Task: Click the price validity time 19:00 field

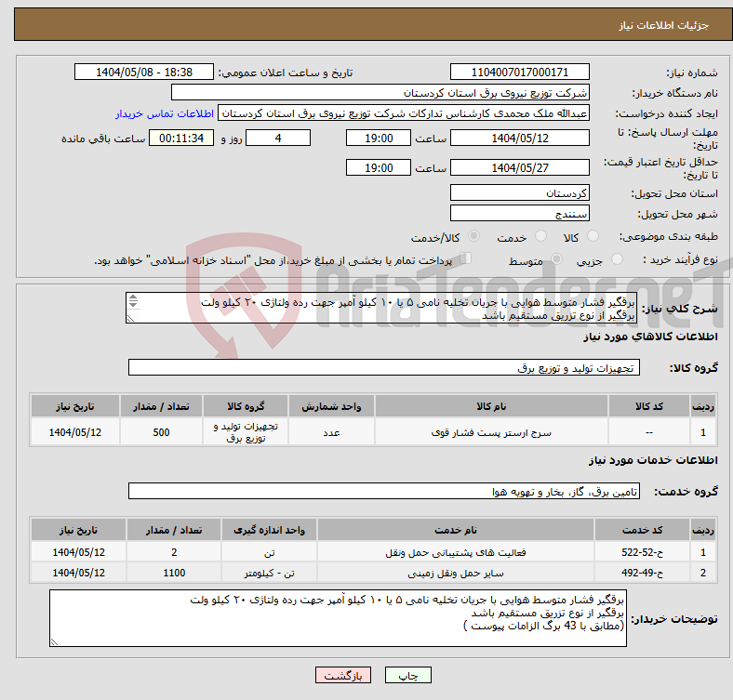Action: click(x=379, y=167)
